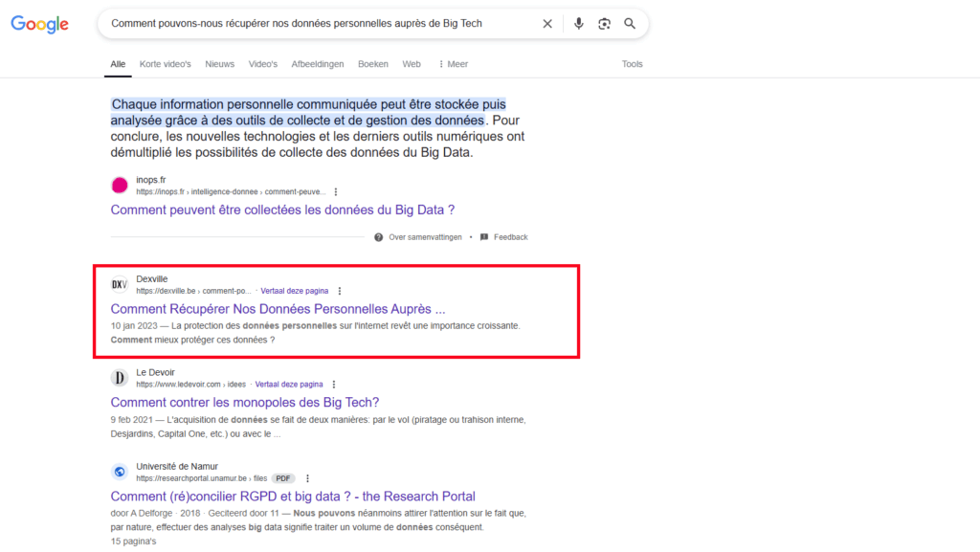The width and height of the screenshot is (980, 552).
Task: Click the Université de Namur globe favicon
Action: (120, 472)
